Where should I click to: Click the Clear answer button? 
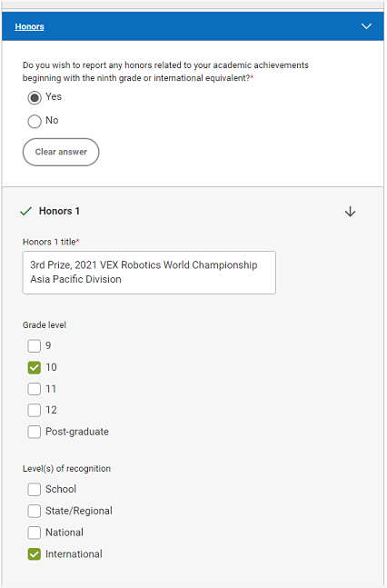(x=61, y=152)
